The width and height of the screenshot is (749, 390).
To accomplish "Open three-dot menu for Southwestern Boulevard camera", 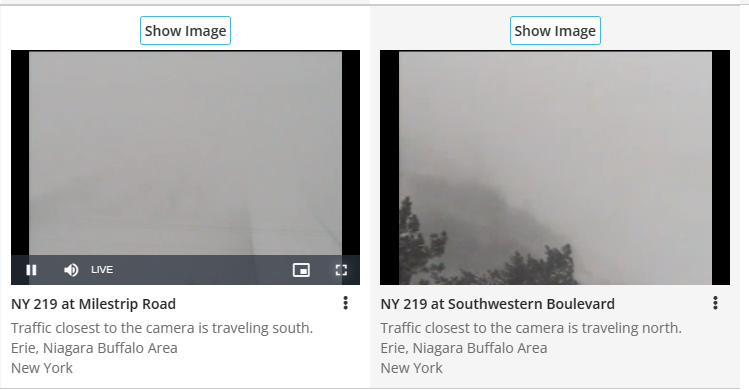I will coord(715,303).
